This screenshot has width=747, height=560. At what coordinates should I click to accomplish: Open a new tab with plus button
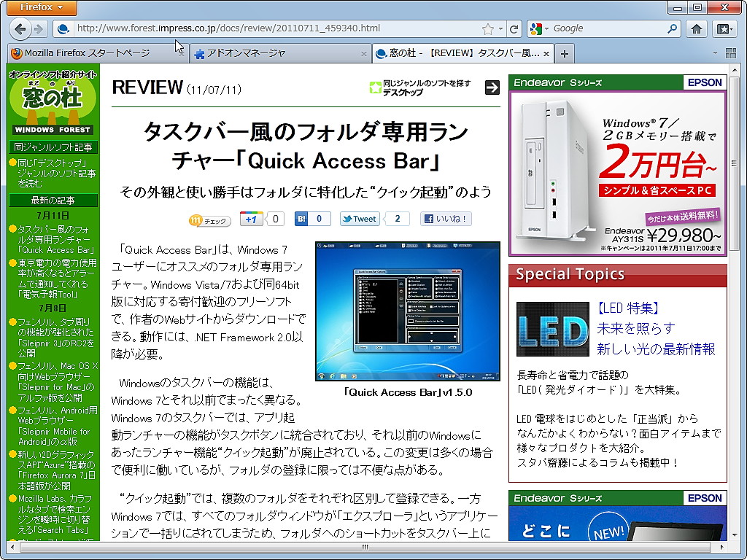pos(564,54)
